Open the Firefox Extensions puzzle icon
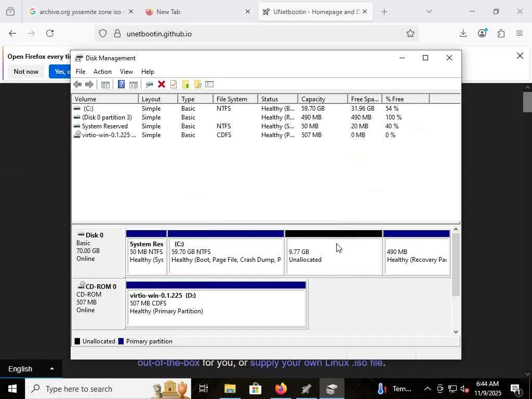The height and width of the screenshot is (399, 532). tap(501, 33)
